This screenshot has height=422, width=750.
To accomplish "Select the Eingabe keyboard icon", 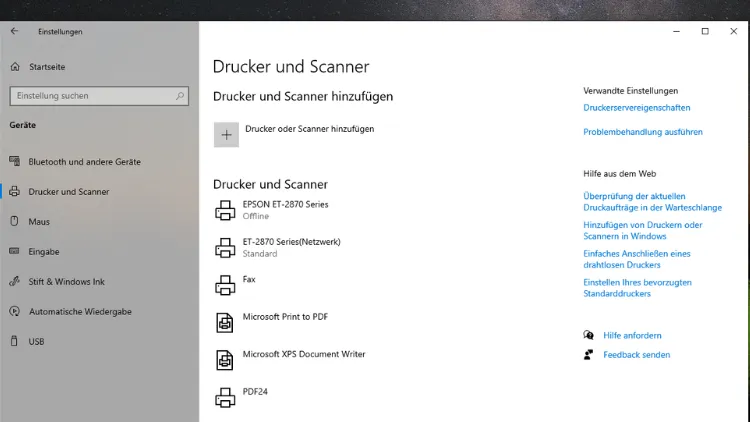I will [14, 251].
